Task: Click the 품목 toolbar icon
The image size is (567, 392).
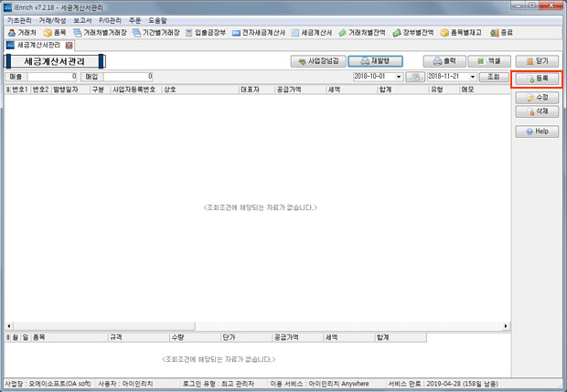Action: [54, 32]
